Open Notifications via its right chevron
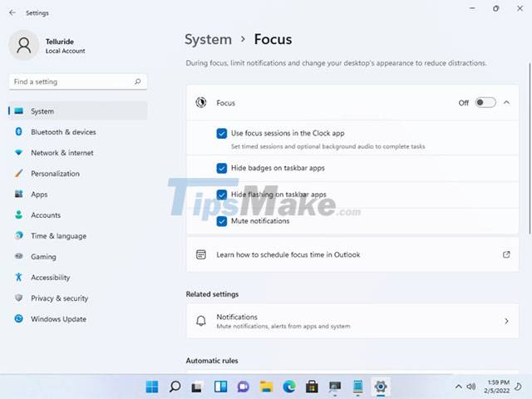This screenshot has width=532, height=399. click(506, 321)
